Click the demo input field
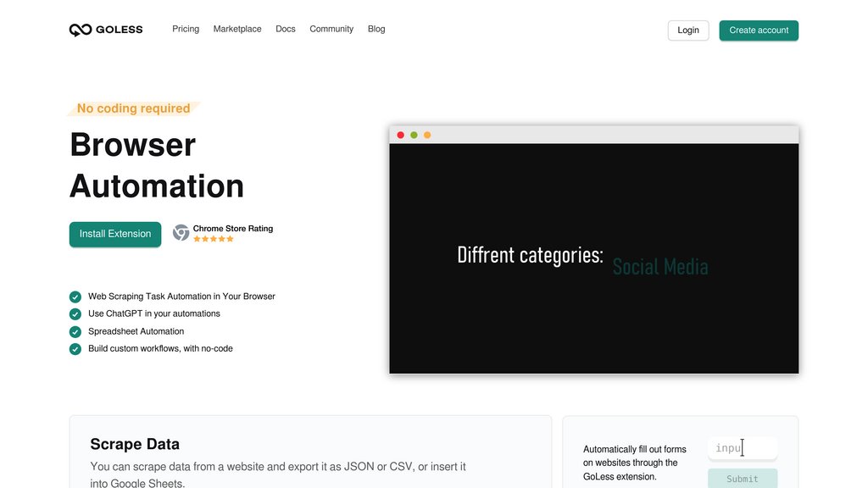 point(743,448)
